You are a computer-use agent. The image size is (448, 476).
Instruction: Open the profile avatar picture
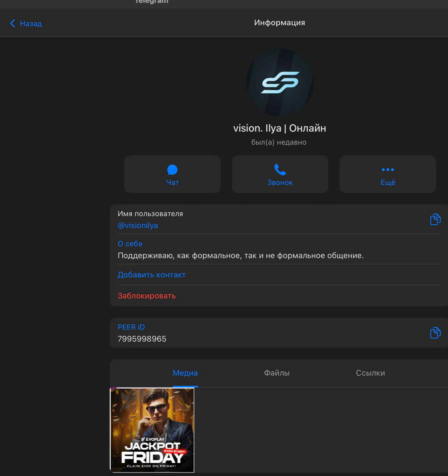point(280,82)
